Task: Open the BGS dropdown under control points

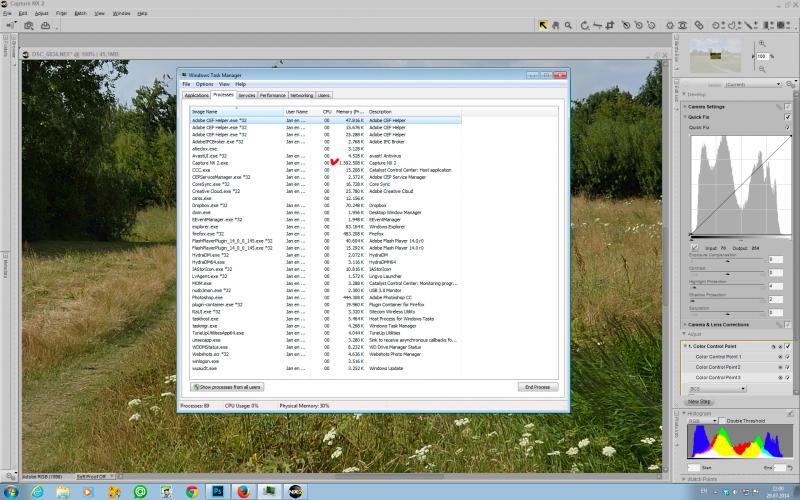Action: tap(717, 389)
